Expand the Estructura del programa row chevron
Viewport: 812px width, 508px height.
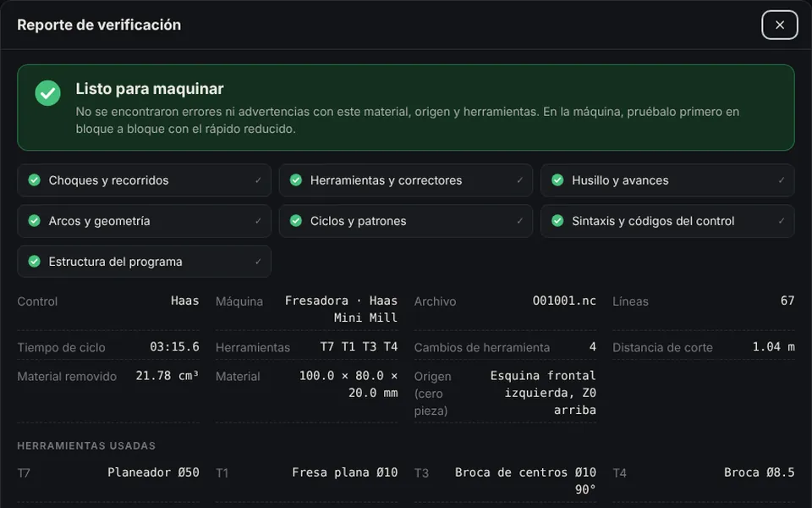coord(258,262)
